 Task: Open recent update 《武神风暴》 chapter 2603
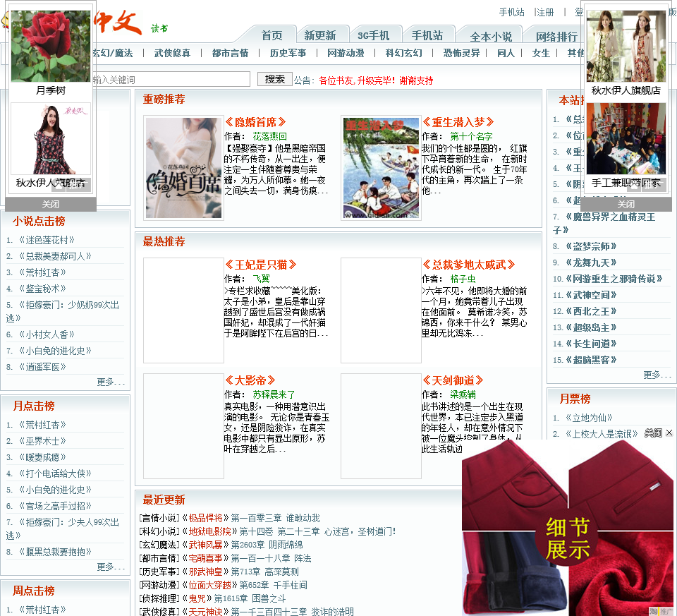205,545
